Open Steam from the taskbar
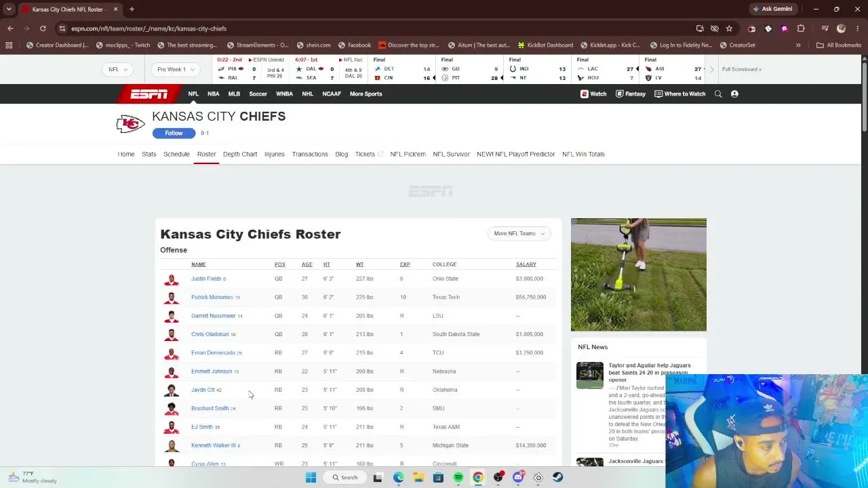The height and width of the screenshot is (488, 868). 557,478
